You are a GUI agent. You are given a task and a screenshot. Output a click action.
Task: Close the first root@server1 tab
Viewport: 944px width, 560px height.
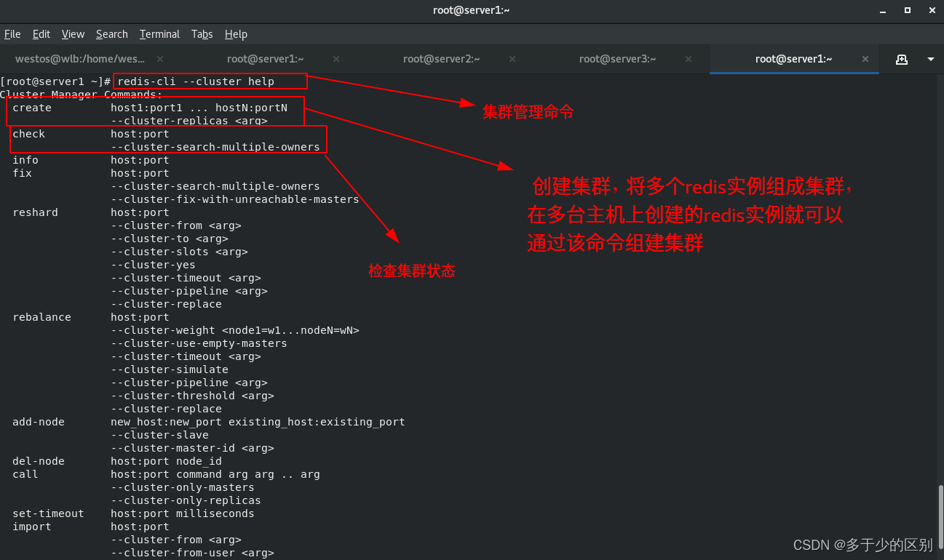tap(337, 59)
